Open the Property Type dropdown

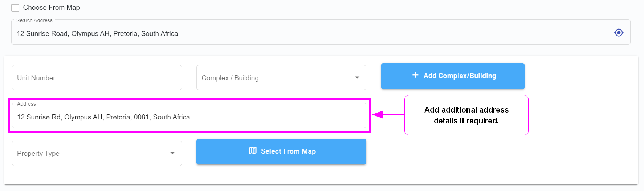(x=91, y=153)
